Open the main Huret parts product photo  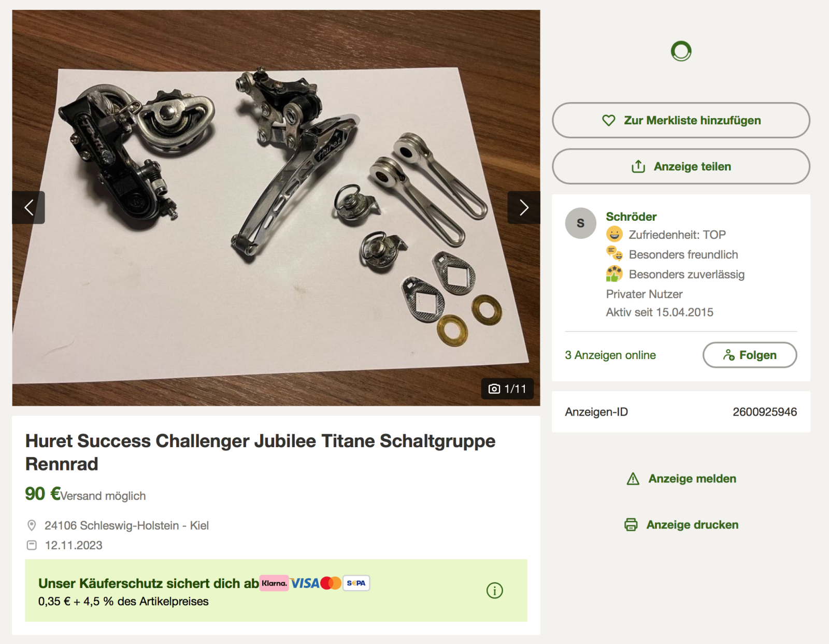(x=276, y=207)
